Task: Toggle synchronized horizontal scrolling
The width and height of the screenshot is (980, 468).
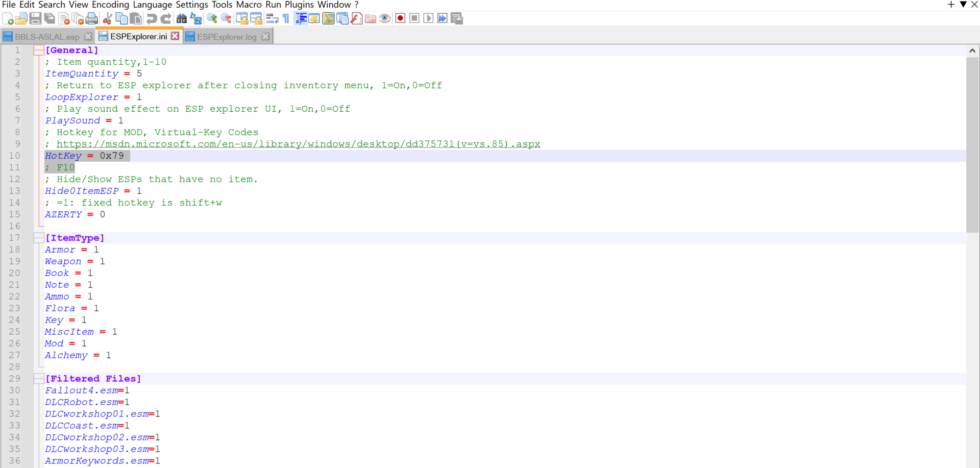Action: [x=256, y=19]
